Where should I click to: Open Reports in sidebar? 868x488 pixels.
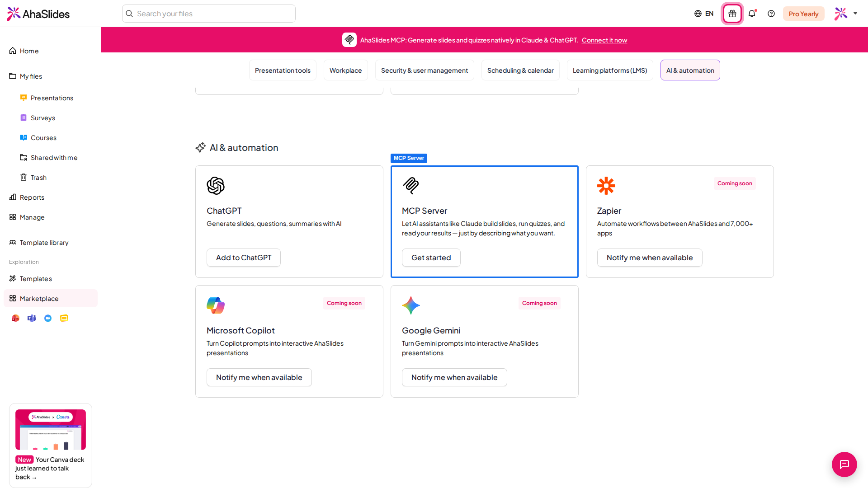51,197
